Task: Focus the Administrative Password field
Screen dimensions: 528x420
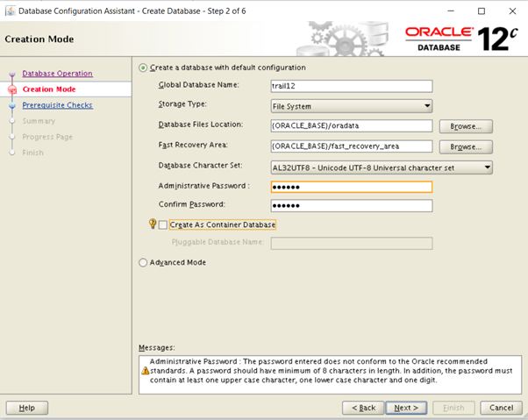Action: pyautogui.click(x=351, y=187)
